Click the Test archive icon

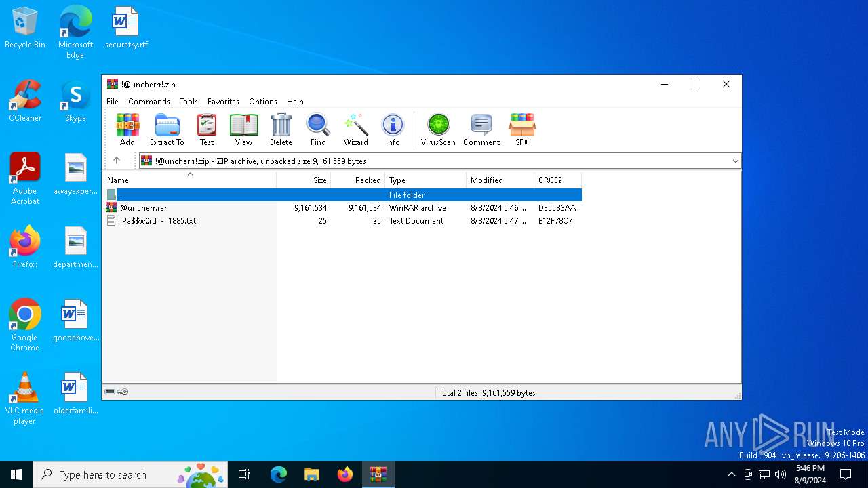tap(207, 129)
